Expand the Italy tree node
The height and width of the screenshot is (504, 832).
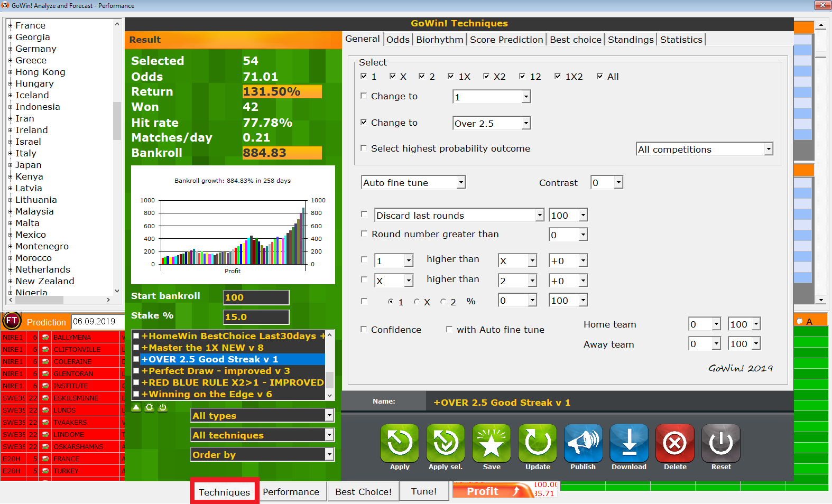tap(11, 153)
